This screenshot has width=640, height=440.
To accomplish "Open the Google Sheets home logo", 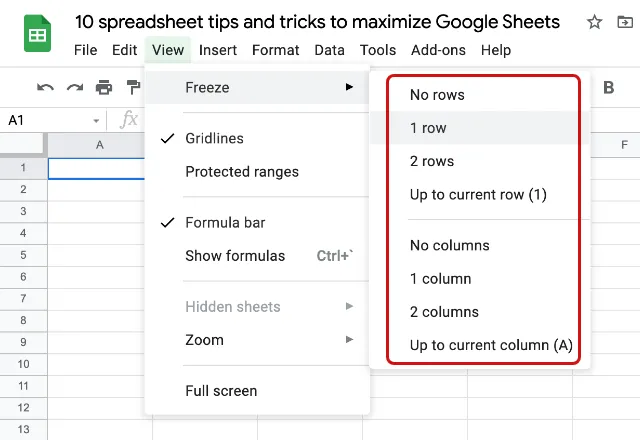I will pos(37,33).
